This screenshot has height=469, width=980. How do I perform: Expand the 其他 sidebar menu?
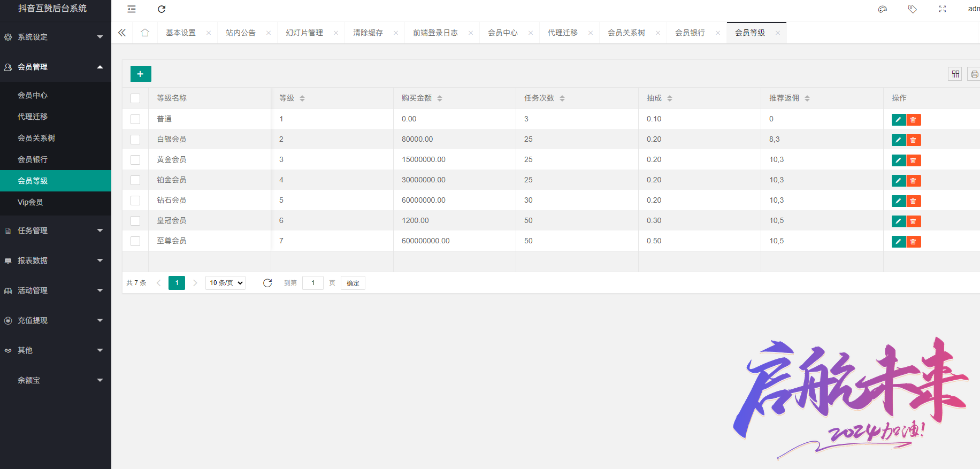56,350
